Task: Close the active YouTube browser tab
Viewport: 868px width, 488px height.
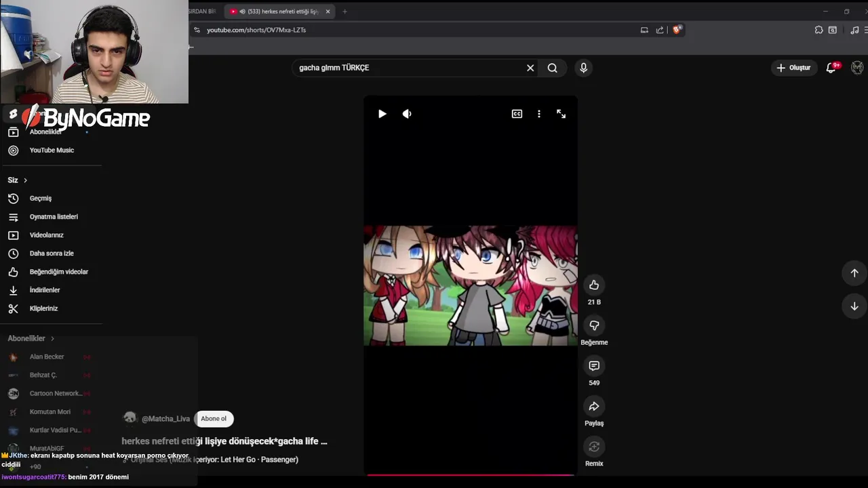Action: 328,12
